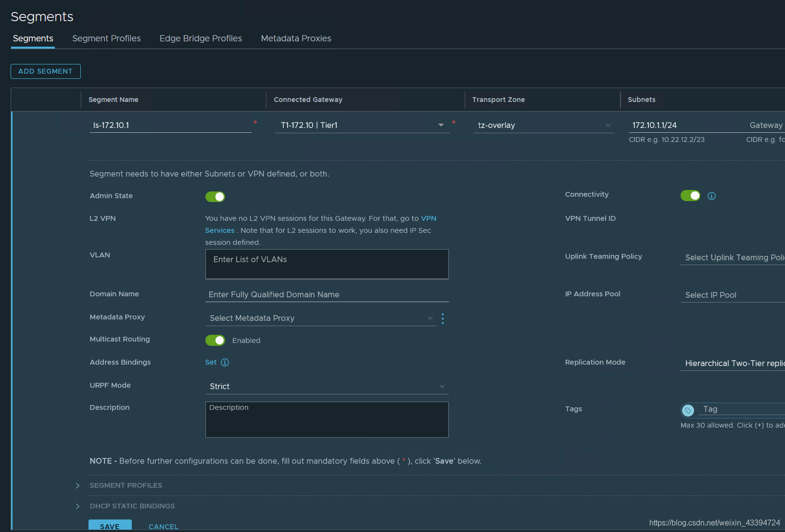
Task: Click the Gateway CIDR field in Subnets
Action: (765, 125)
